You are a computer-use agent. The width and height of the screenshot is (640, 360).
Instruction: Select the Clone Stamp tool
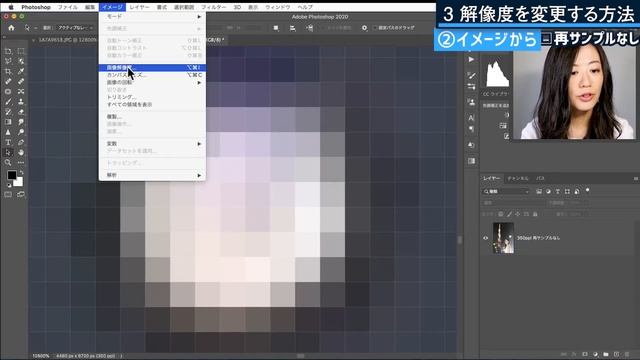coord(21,102)
